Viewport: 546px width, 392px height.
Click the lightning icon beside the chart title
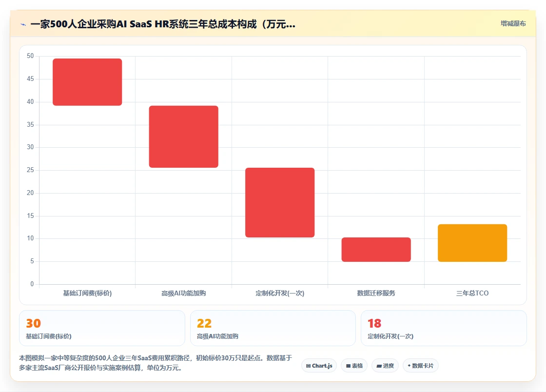(23, 24)
